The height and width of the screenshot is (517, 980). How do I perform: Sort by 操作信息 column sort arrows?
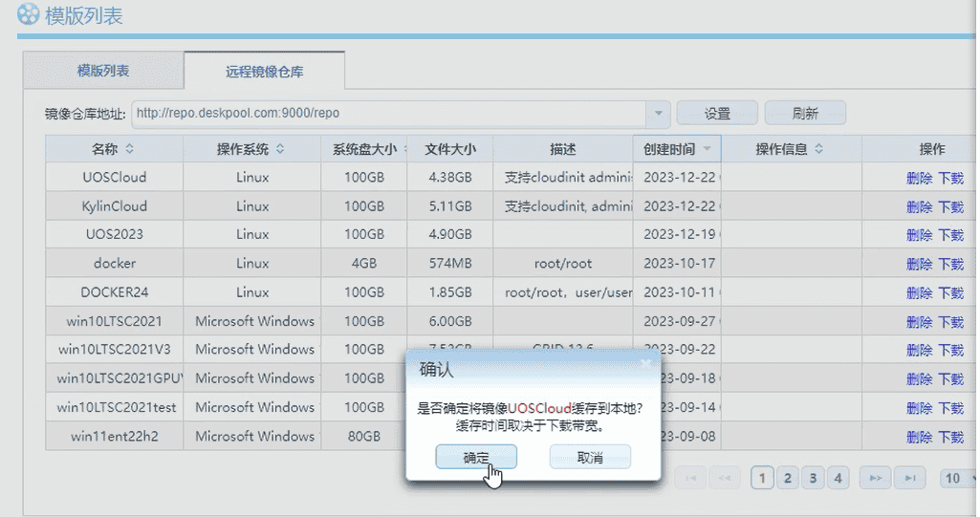[x=818, y=149]
